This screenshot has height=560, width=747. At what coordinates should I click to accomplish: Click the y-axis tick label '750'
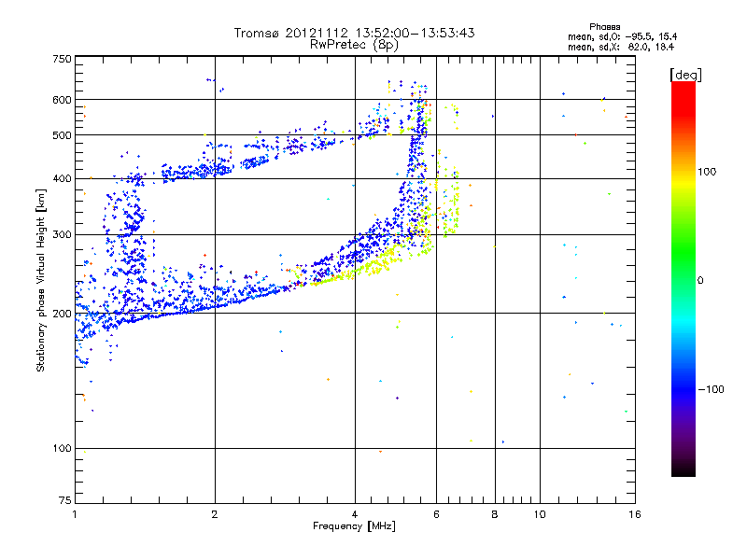[x=62, y=59]
